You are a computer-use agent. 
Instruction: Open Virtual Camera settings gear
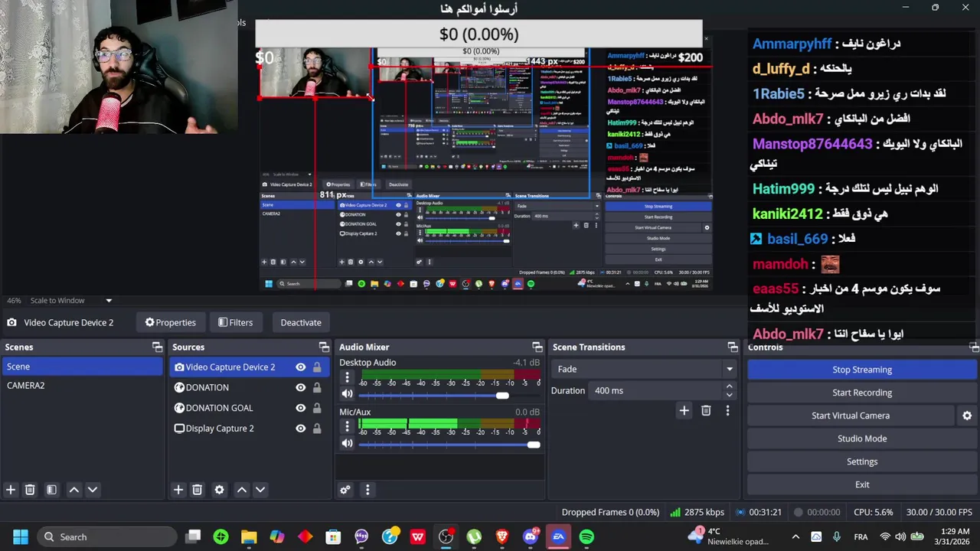[x=967, y=416]
